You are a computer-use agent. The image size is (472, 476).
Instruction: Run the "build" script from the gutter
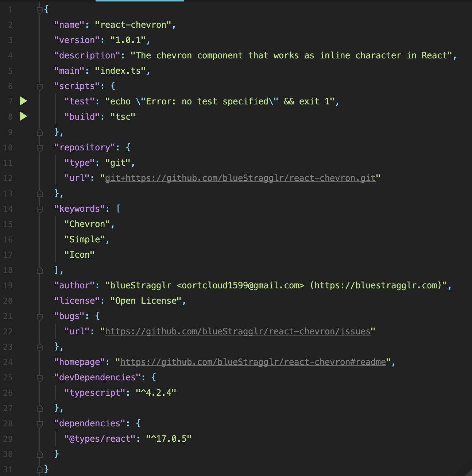click(24, 116)
